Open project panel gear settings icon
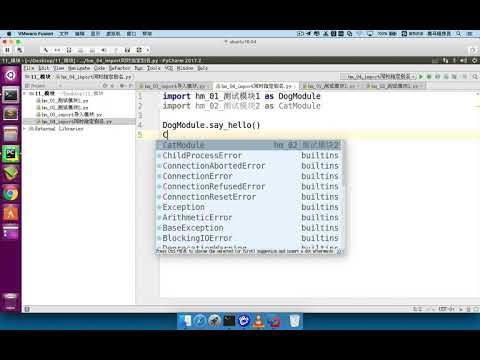Viewport: 480px width, 360px height. pyautogui.click(x=122, y=86)
